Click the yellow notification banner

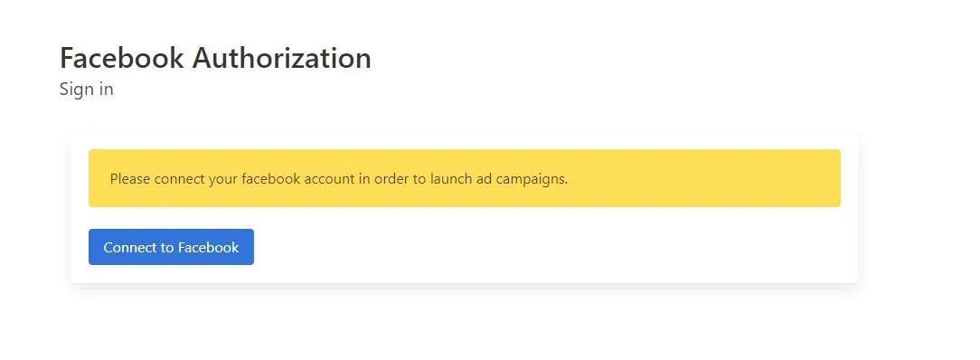(x=465, y=178)
